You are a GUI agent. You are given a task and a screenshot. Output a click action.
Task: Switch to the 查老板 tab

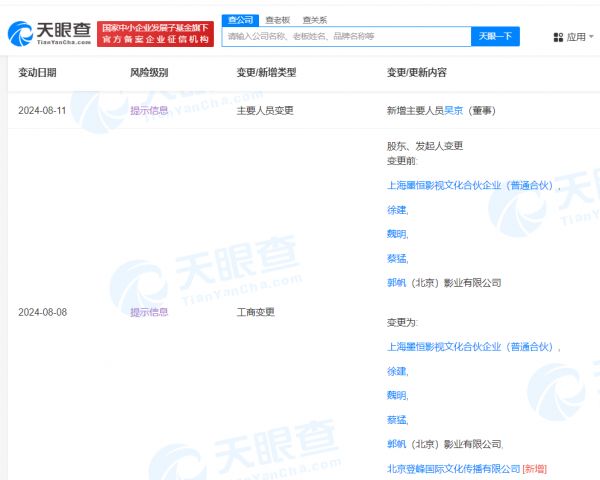tap(278, 20)
